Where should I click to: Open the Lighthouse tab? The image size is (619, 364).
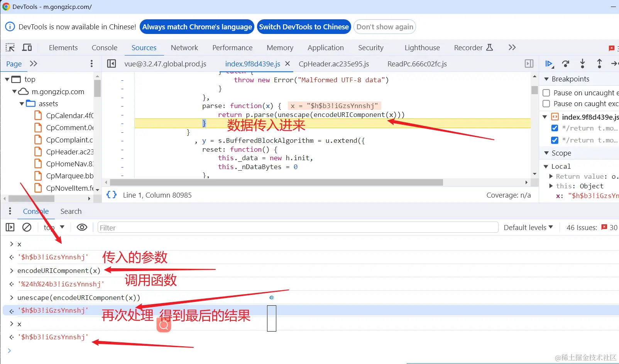tap(422, 47)
